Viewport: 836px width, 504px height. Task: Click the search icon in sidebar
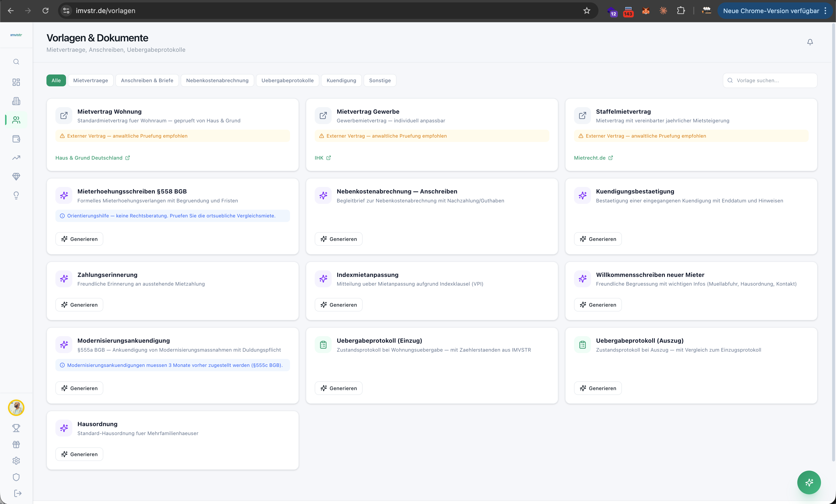16,62
